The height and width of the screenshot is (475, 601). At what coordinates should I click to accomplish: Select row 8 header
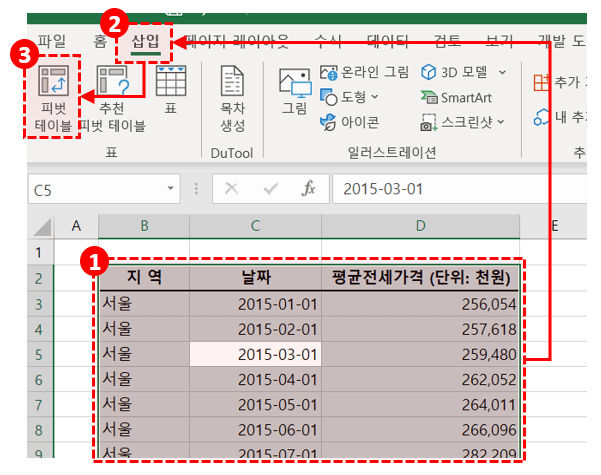[39, 430]
